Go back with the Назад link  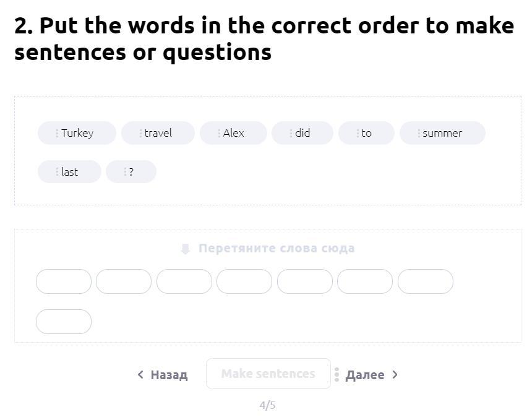(x=169, y=375)
